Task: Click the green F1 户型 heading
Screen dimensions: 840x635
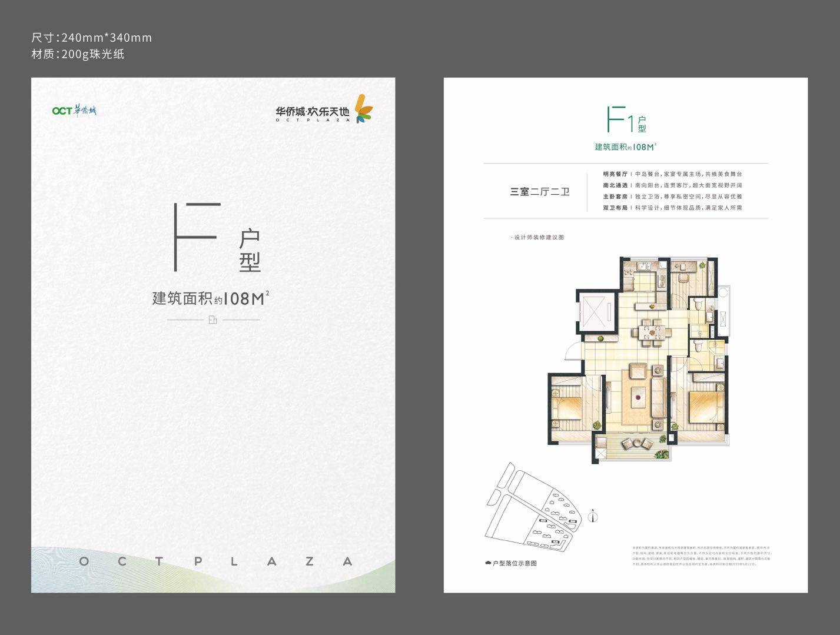Action: [x=626, y=119]
